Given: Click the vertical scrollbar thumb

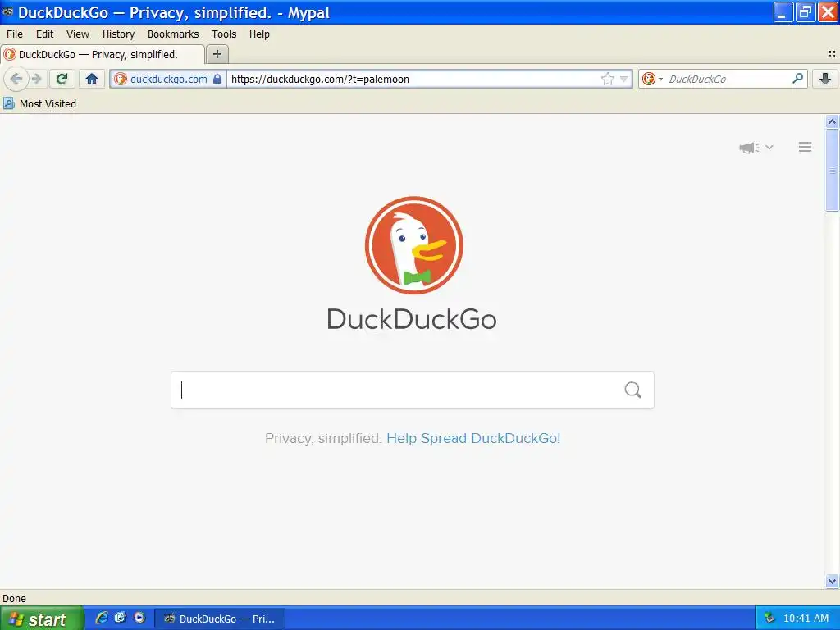Looking at the screenshot, I should tap(832, 171).
